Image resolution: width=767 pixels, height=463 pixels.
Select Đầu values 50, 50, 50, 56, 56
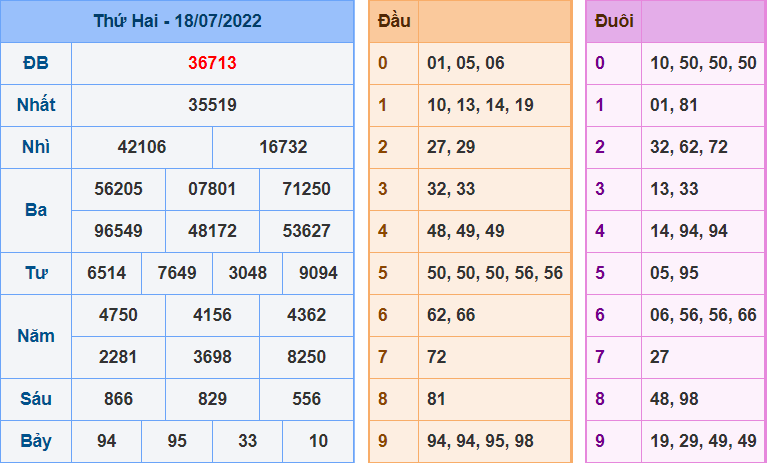pos(495,273)
